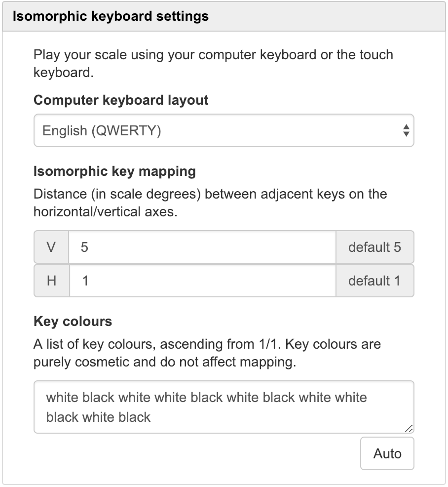Click the 'default 1' label beside H
The width and height of the screenshot is (448, 487).
tap(374, 281)
